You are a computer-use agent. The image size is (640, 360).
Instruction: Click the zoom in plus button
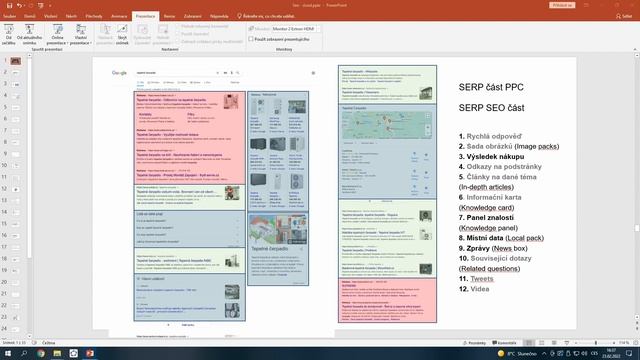[x=614, y=343]
